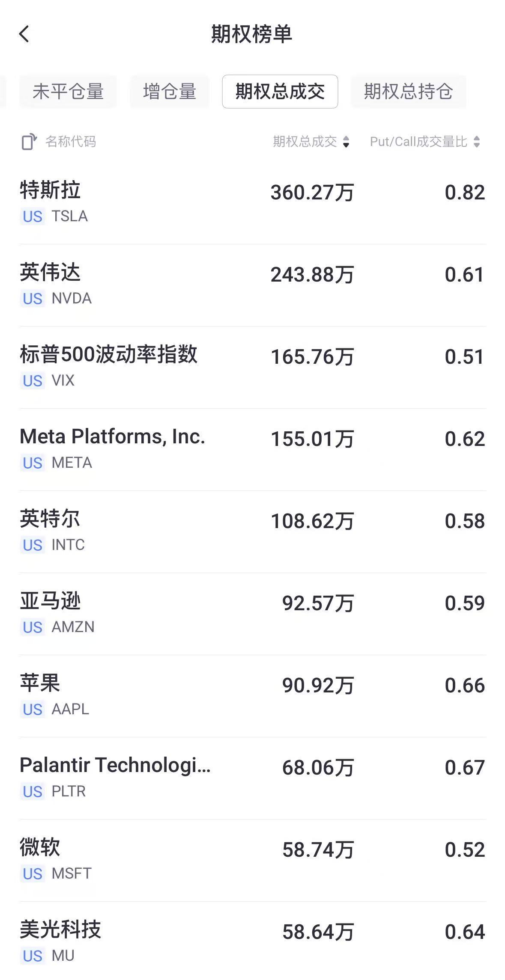Viewport: 505px width, 980px height.
Task: Open the 特斯拉 TSLA row
Action: [x=252, y=203]
